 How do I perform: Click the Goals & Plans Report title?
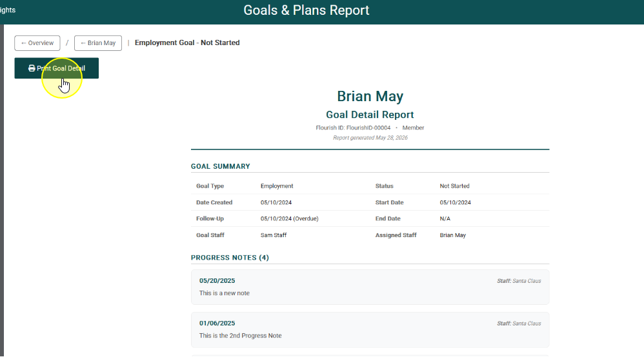point(307,10)
